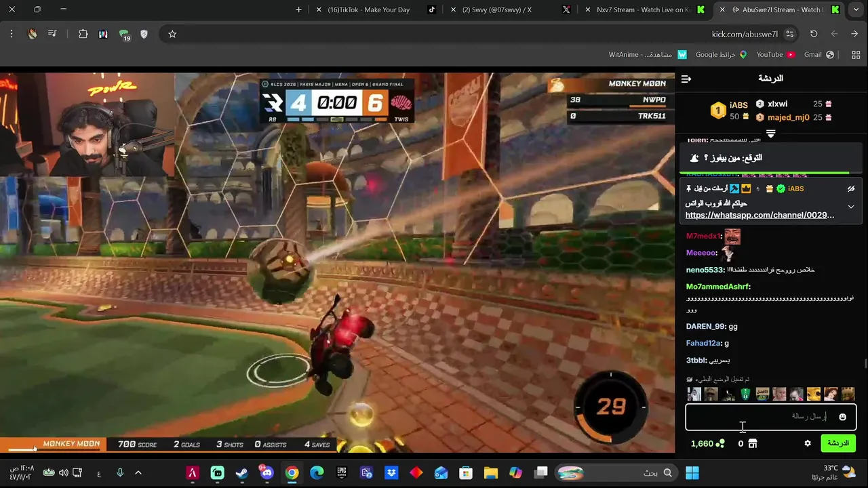Click the taskbar volume speaker icon
This screenshot has width=868, height=488.
(63, 472)
